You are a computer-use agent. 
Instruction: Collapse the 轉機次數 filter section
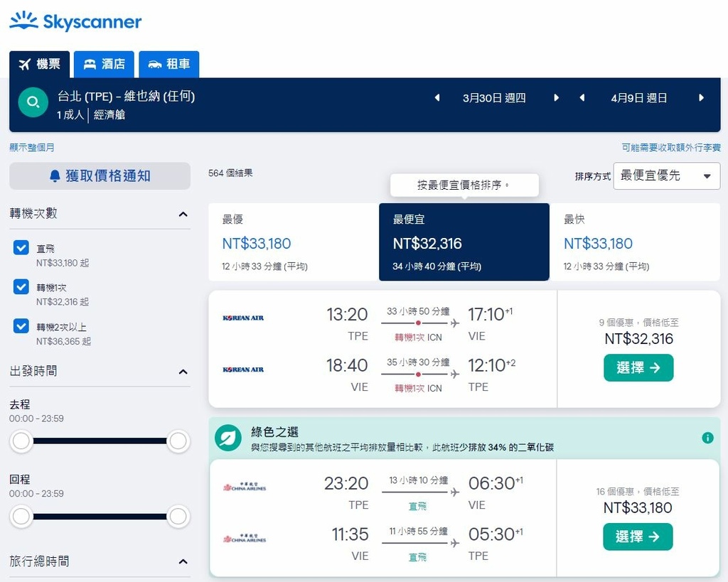tap(183, 214)
